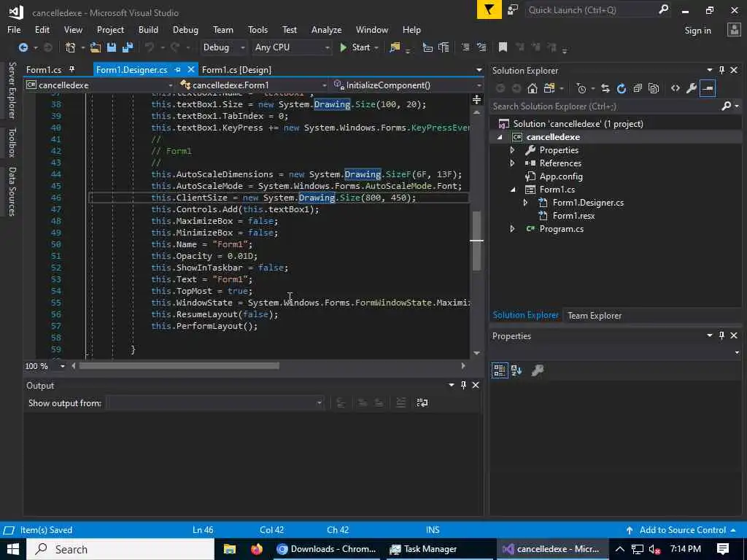747x560 pixels.
Task: Open the Analyze menu
Action: click(326, 29)
